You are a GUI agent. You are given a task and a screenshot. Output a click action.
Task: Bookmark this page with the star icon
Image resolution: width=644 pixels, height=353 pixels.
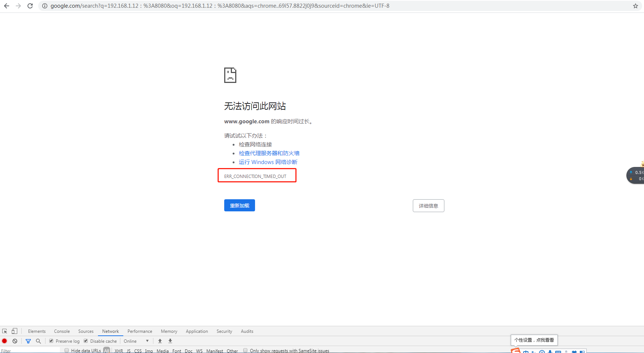pos(636,6)
